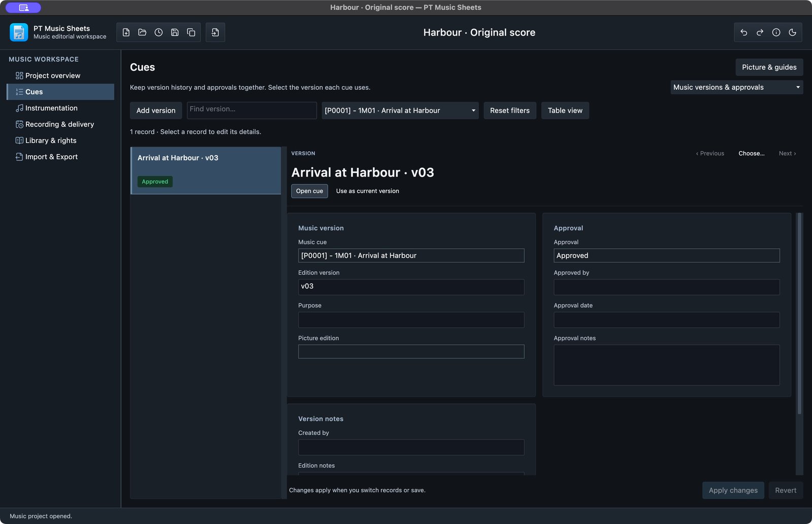Open Import & Export section
Image resolution: width=812 pixels, height=524 pixels.
coord(60,157)
